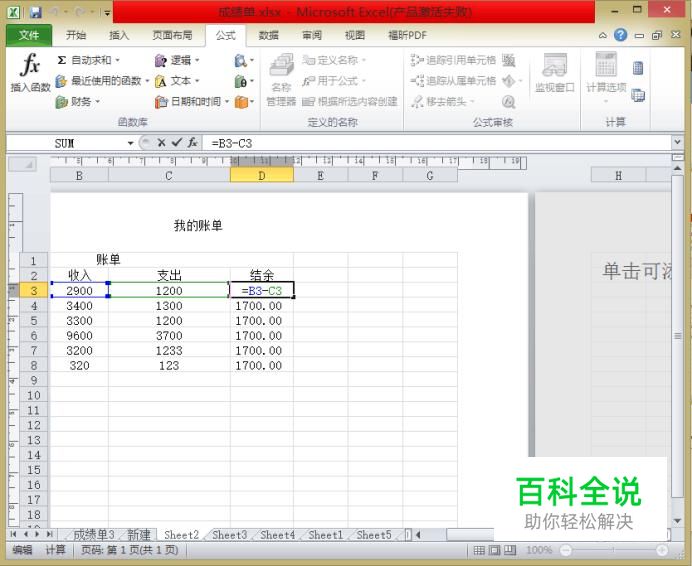The width and height of the screenshot is (692, 566).
Task: Click Remove Arrows button
Action: (x=443, y=102)
